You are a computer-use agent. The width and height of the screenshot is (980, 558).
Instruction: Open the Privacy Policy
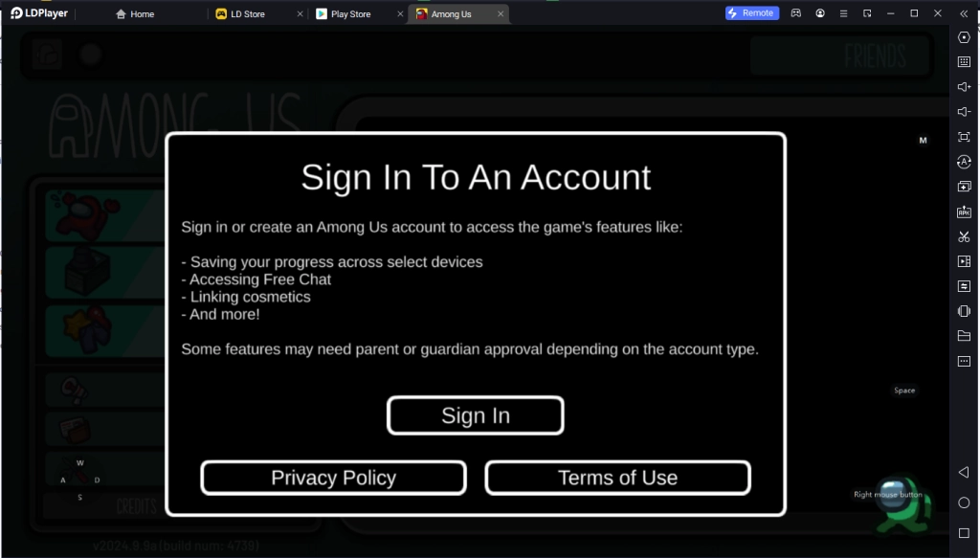(x=334, y=478)
